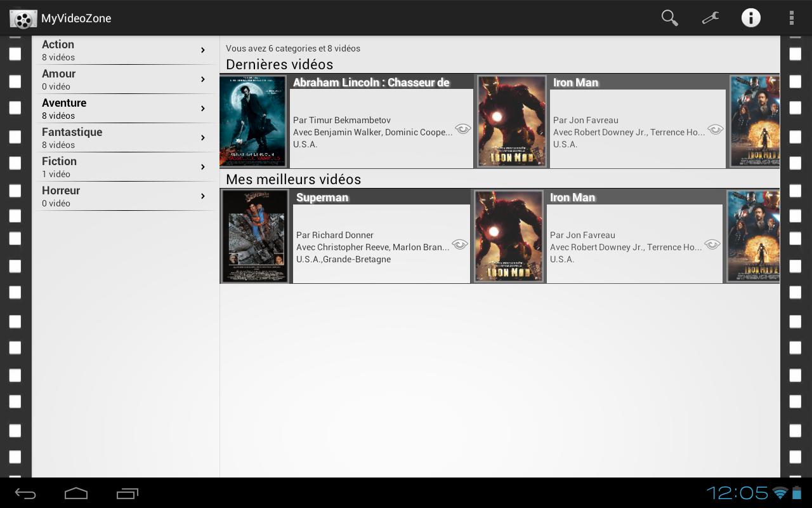Screen dimensions: 812x508
Task: Select the Horreur category label
Action: pyautogui.click(x=61, y=190)
